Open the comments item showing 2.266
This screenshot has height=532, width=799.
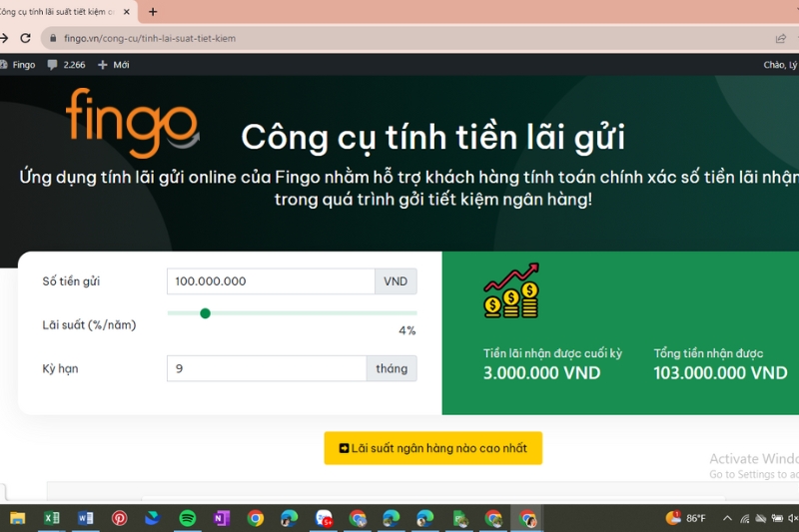[66, 65]
